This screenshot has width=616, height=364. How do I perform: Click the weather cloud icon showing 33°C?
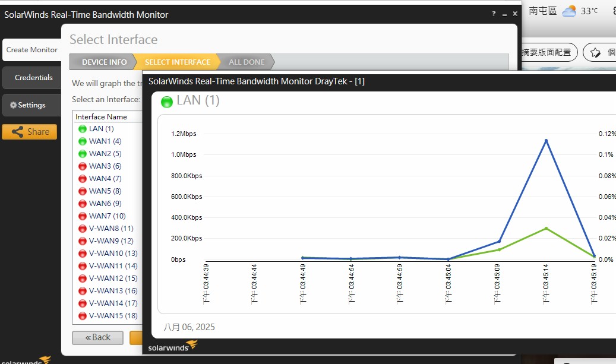point(569,11)
